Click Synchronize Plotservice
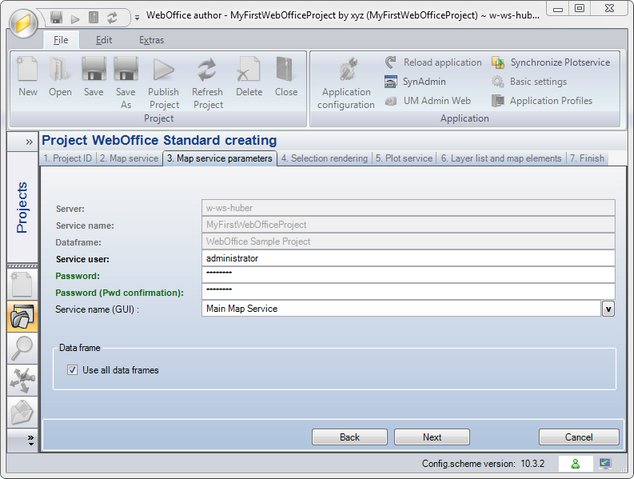 [x=551, y=62]
